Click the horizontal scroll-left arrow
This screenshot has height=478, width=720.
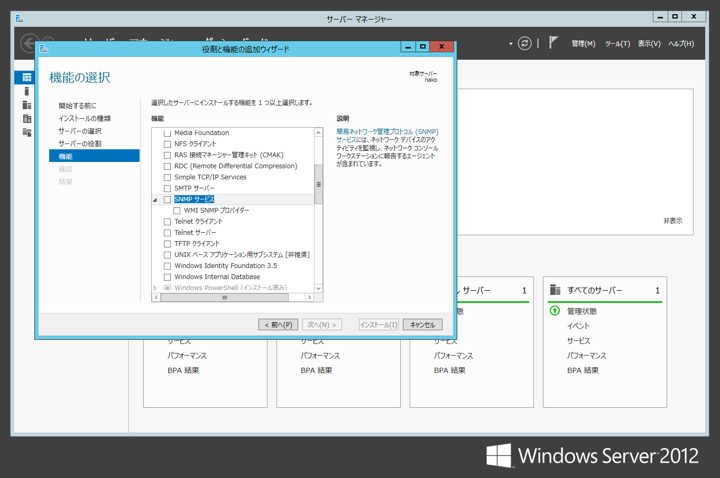(x=156, y=298)
